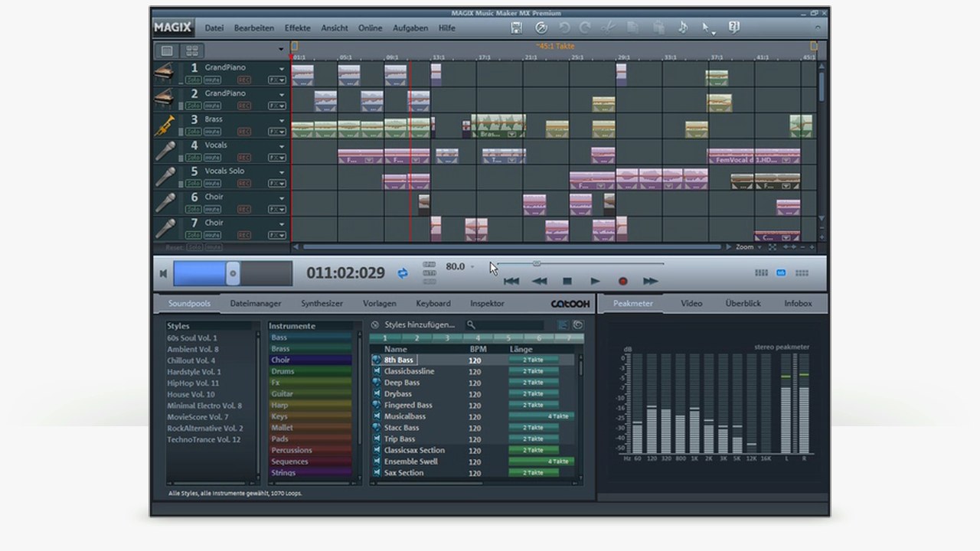980x551 pixels.
Task: Arm REC on track 1 GrandPiano
Action: click(x=244, y=80)
